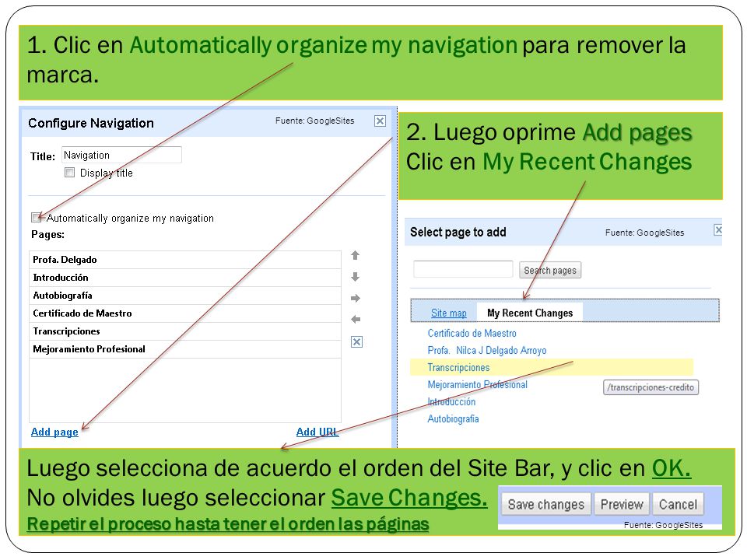Image resolution: width=747 pixels, height=560 pixels.
Task: Choose Autobiografía in recent changes list
Action: coord(453,419)
